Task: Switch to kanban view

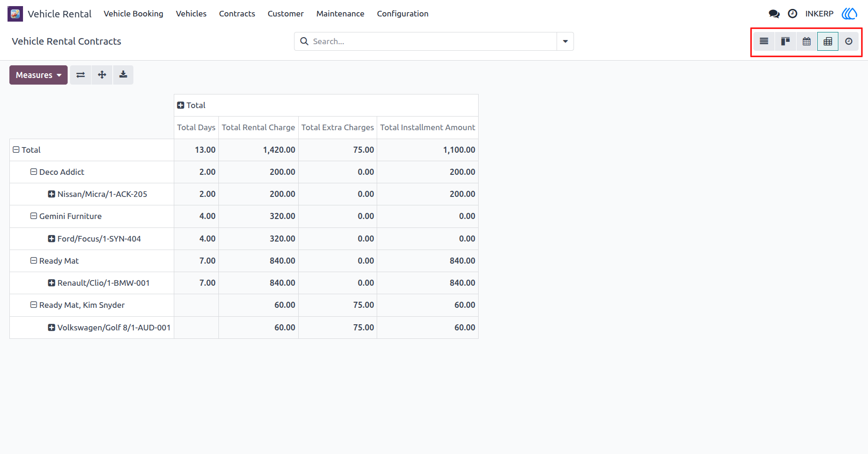Action: [785, 41]
